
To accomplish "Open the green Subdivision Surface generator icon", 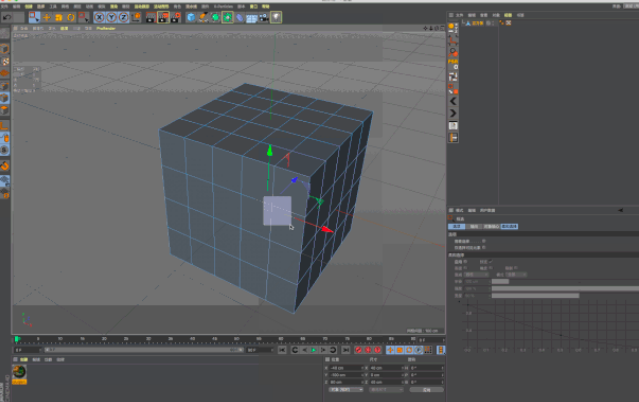I will [x=215, y=17].
